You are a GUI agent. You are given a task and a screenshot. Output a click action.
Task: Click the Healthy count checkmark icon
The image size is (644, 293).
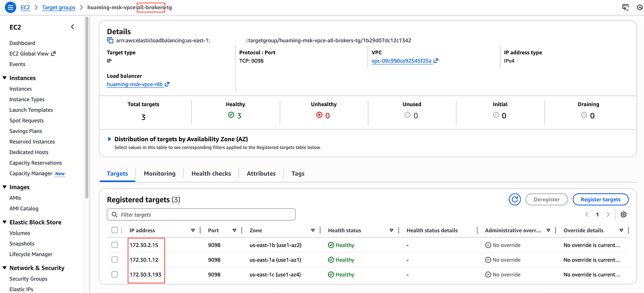pos(231,115)
